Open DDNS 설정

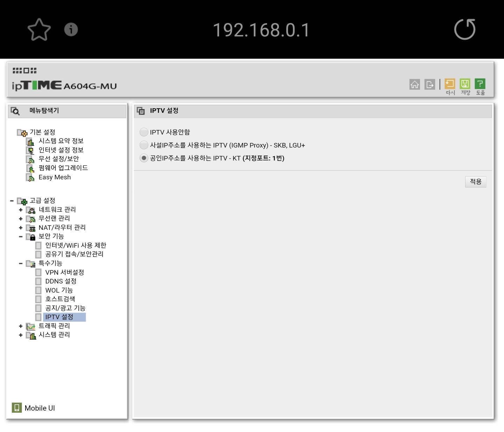[x=61, y=281]
